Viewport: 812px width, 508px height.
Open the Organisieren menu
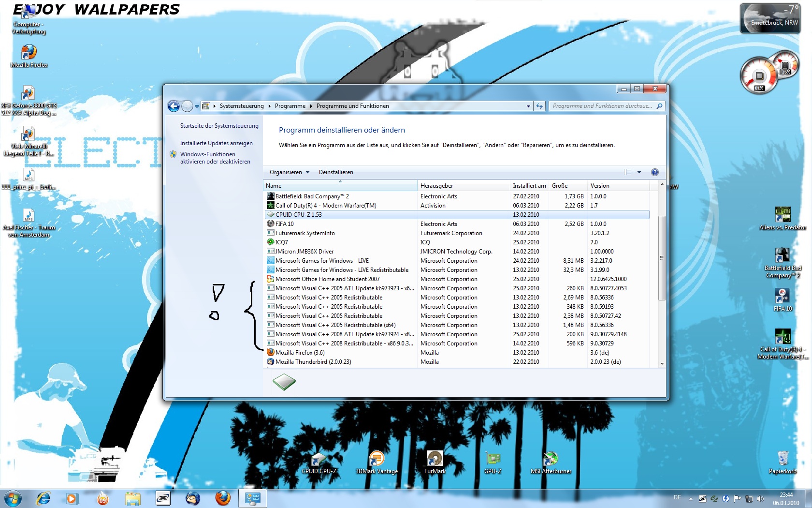[289, 172]
